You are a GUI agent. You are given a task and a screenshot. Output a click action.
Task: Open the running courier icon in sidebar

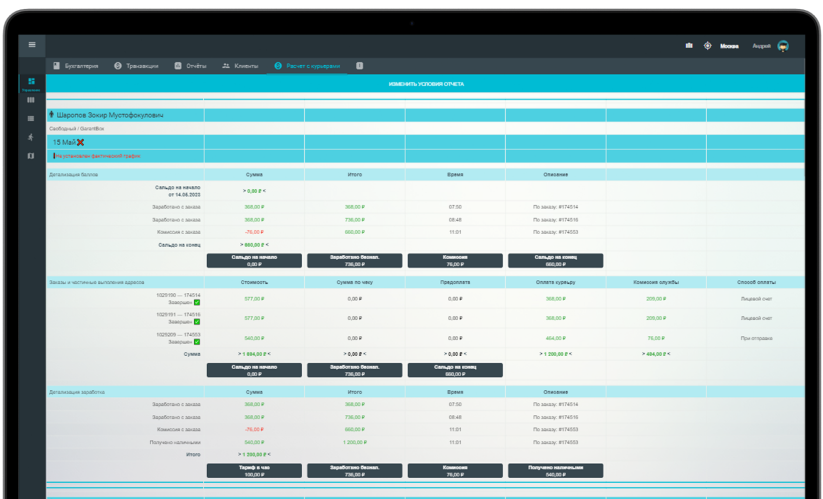click(x=31, y=137)
